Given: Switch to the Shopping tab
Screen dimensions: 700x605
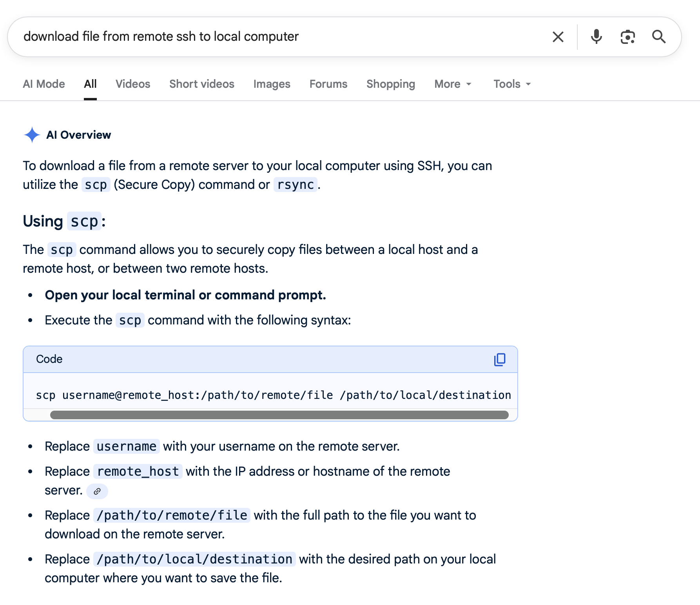Looking at the screenshot, I should (x=391, y=84).
